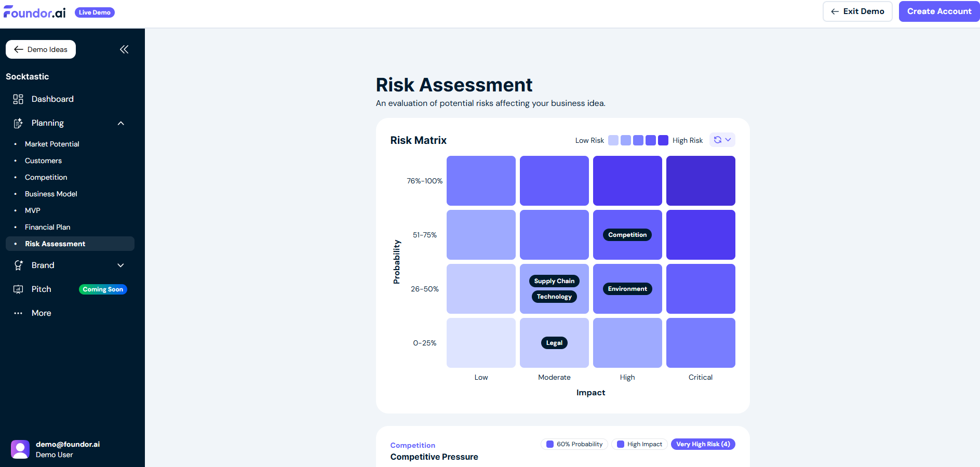Collapse the Planning section chevron
Viewport: 980px width, 467px height.
click(x=121, y=123)
